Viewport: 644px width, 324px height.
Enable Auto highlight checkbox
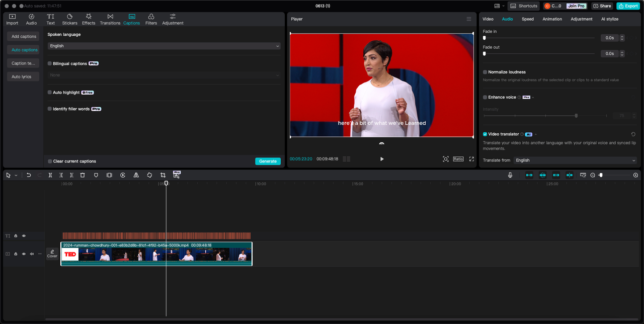click(x=50, y=93)
